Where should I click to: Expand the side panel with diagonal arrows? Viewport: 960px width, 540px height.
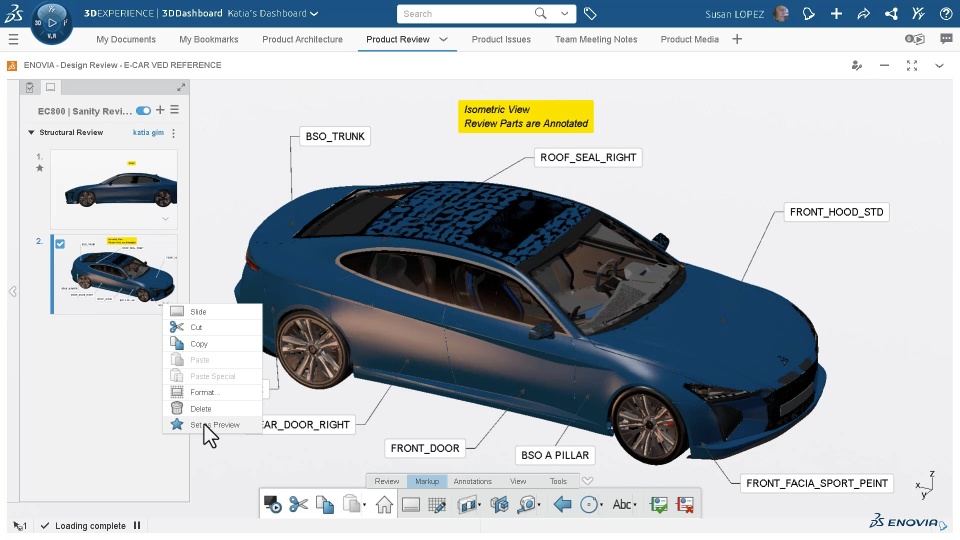coord(181,88)
